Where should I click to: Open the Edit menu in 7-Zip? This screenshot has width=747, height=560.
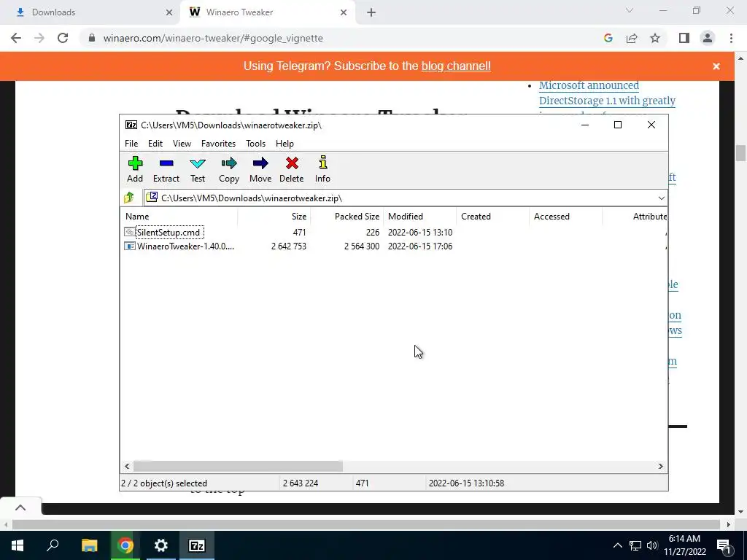(x=155, y=144)
